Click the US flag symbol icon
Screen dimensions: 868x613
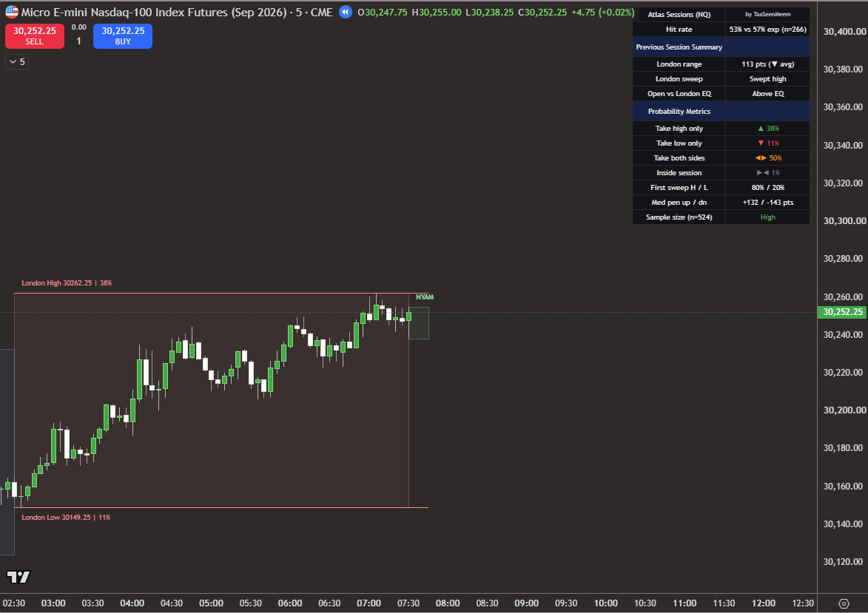12,12
